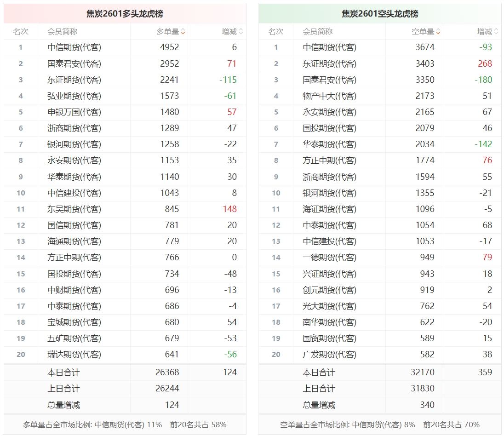This screenshot has width=504, height=436.
Task: Select 海证期货(代客) row name
Action: coord(329,209)
